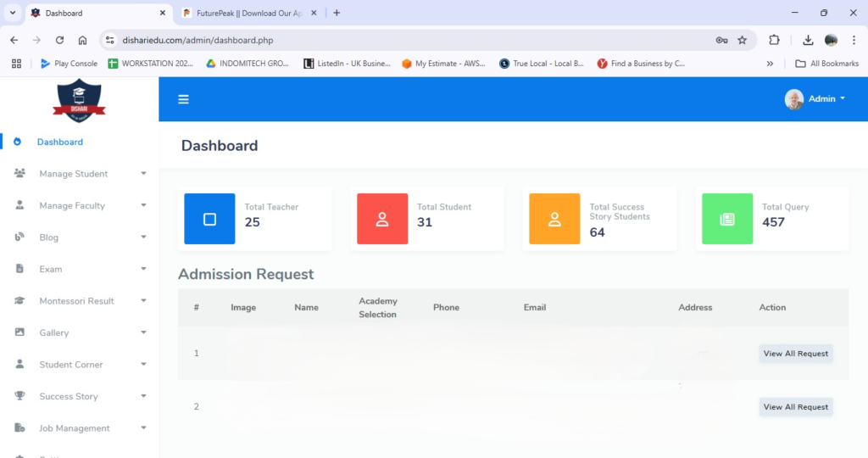Image resolution: width=868 pixels, height=458 pixels.
Task: Reload the page using the refresh icon
Action: click(x=59, y=40)
